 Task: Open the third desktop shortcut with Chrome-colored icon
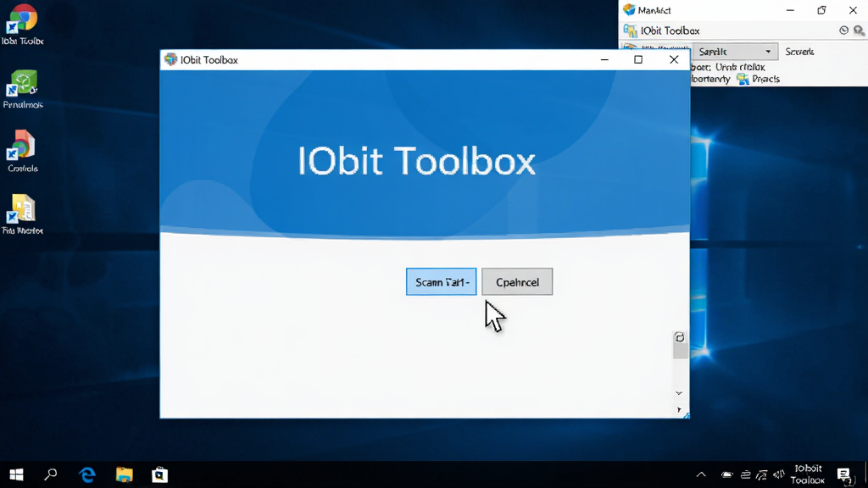coord(22,151)
